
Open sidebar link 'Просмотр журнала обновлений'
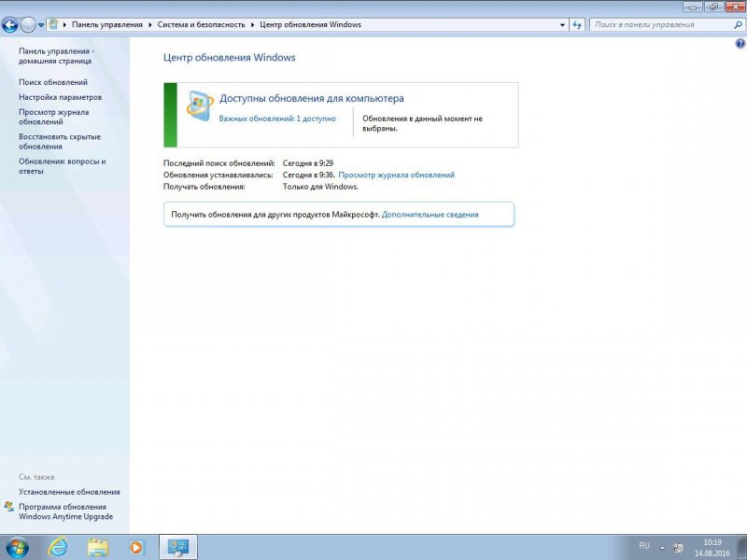click(x=54, y=117)
